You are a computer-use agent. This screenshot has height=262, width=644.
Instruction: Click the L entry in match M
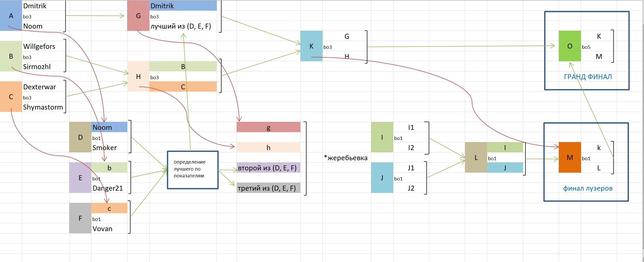(599, 168)
